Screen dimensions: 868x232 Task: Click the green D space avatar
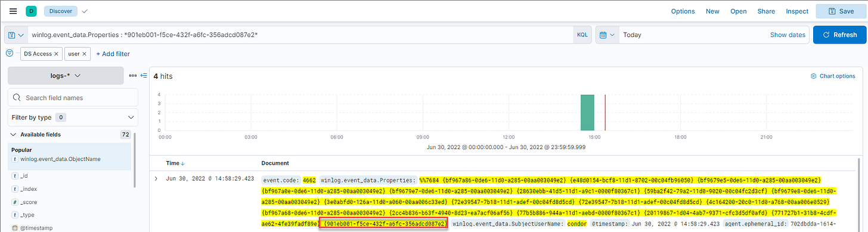[31, 11]
